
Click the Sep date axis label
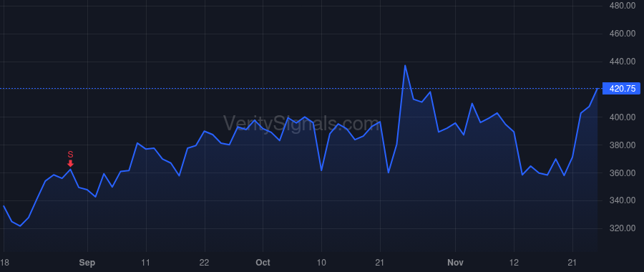pyautogui.click(x=87, y=263)
